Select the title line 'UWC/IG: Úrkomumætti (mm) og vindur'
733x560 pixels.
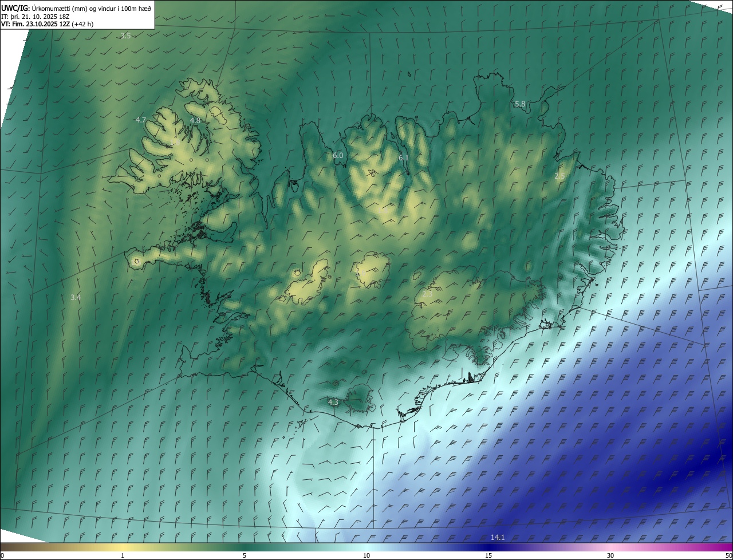pyautogui.click(x=77, y=7)
